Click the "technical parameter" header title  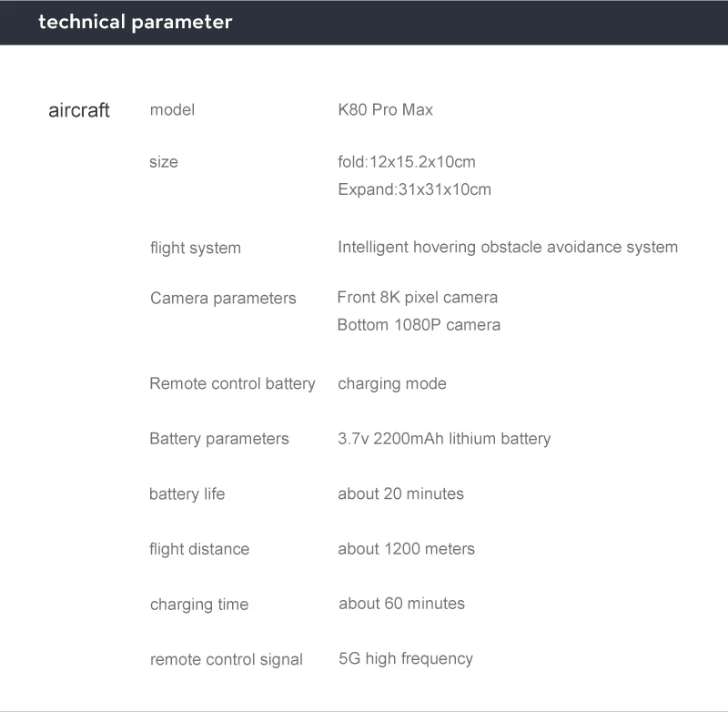(135, 22)
